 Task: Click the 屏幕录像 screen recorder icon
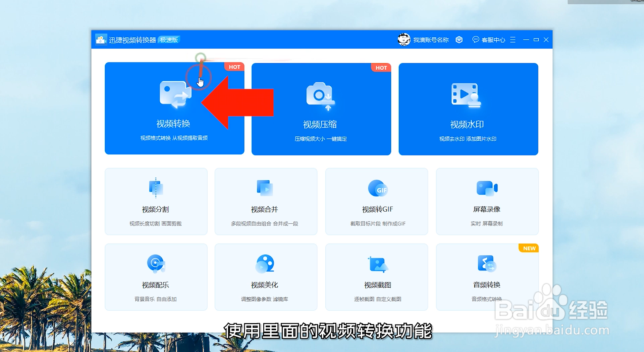[487, 188]
